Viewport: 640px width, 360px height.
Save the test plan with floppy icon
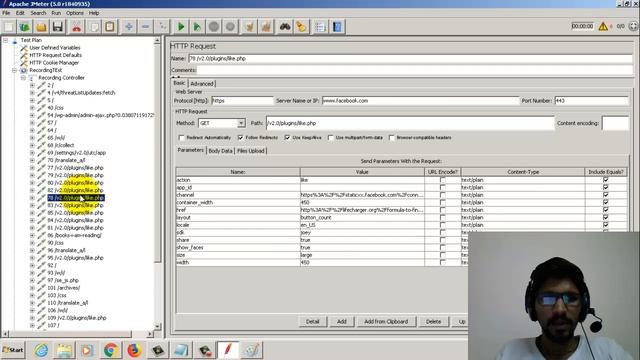tap(58, 27)
